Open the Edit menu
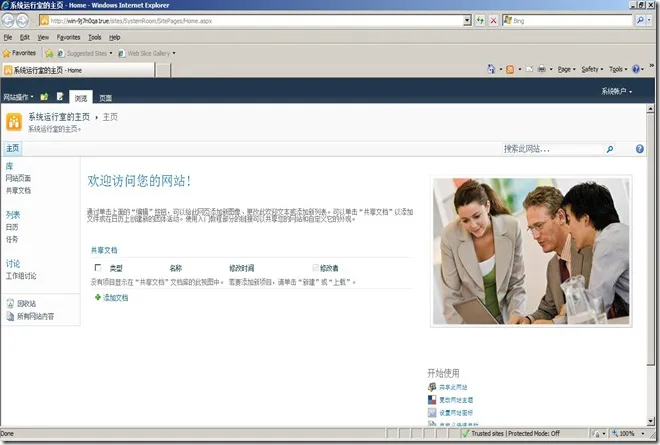The height and width of the screenshot is (445, 660). (x=25, y=37)
